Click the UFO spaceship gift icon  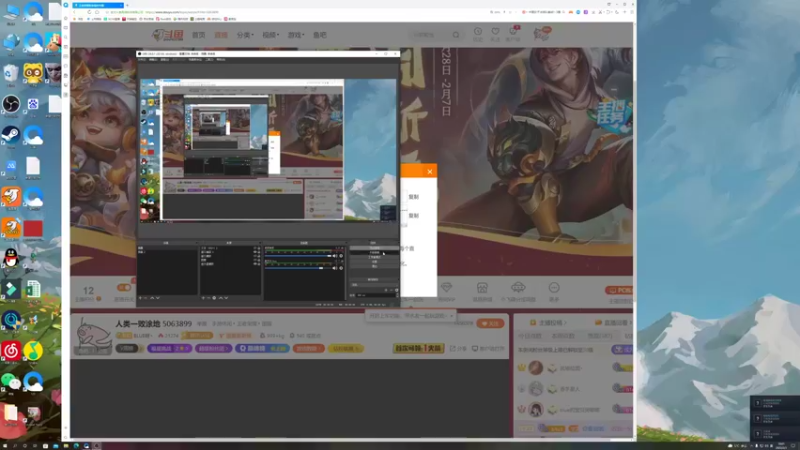[518, 288]
